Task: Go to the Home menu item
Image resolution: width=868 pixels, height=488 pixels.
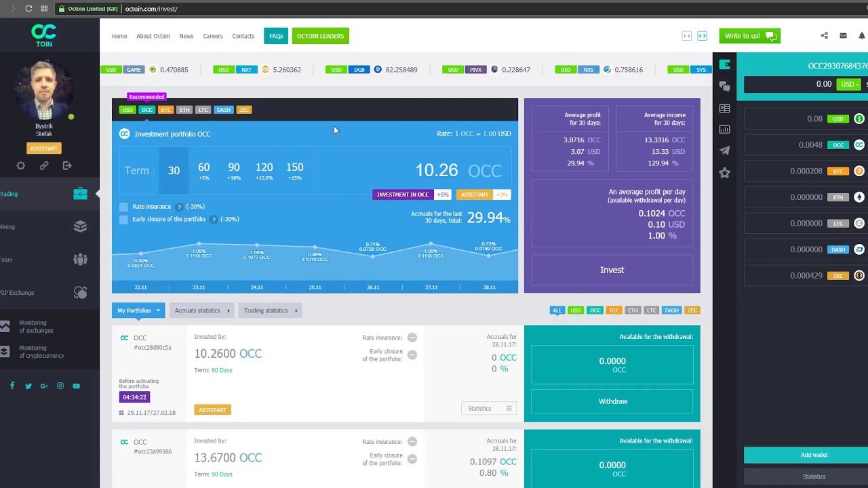Action: [119, 36]
